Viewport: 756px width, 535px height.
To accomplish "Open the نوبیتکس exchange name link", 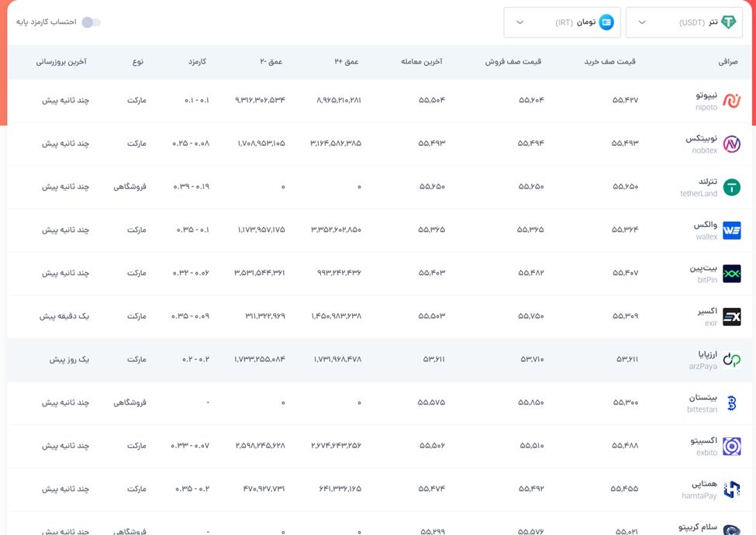I will click(701, 139).
